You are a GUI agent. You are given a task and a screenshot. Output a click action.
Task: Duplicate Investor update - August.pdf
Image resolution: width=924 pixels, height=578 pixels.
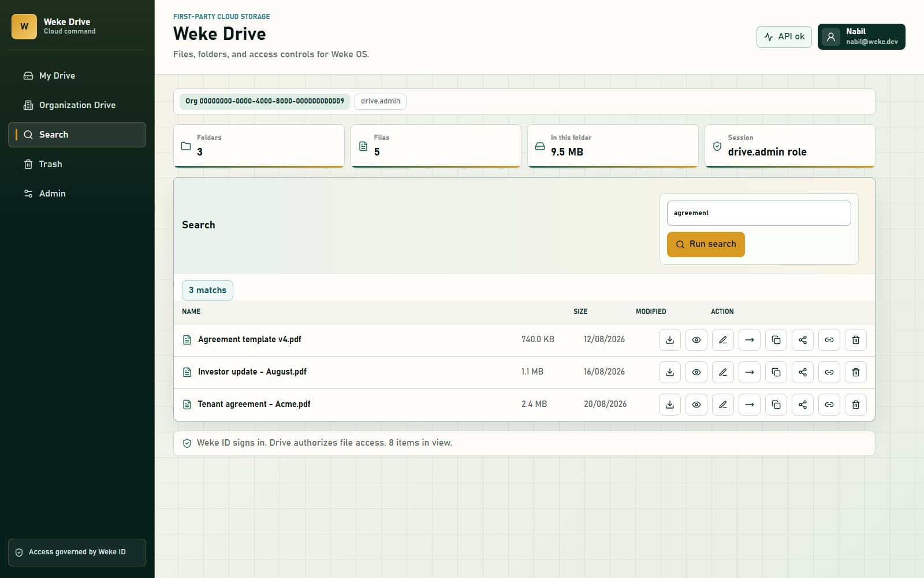pyautogui.click(x=776, y=372)
